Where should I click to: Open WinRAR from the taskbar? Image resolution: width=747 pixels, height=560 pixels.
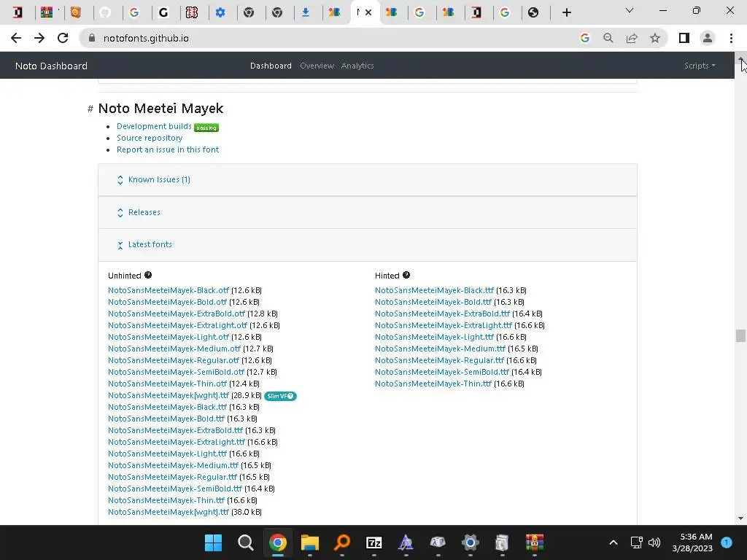point(535,542)
